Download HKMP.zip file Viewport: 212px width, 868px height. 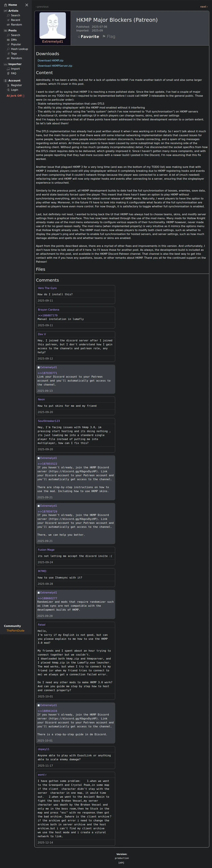click(50, 61)
